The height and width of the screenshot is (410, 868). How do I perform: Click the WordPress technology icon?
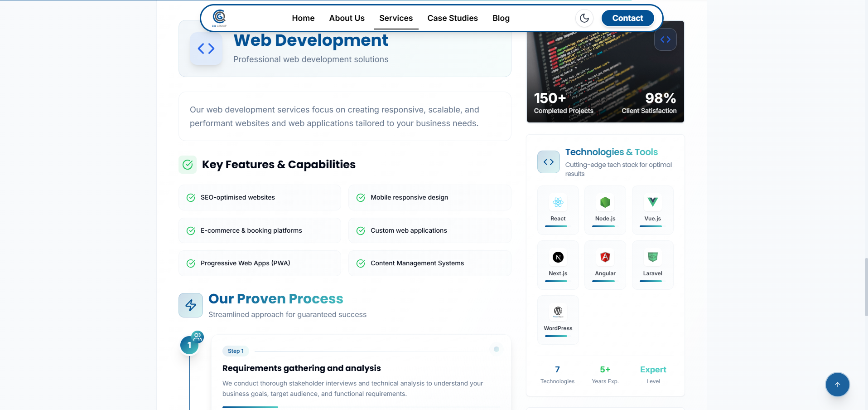click(558, 312)
